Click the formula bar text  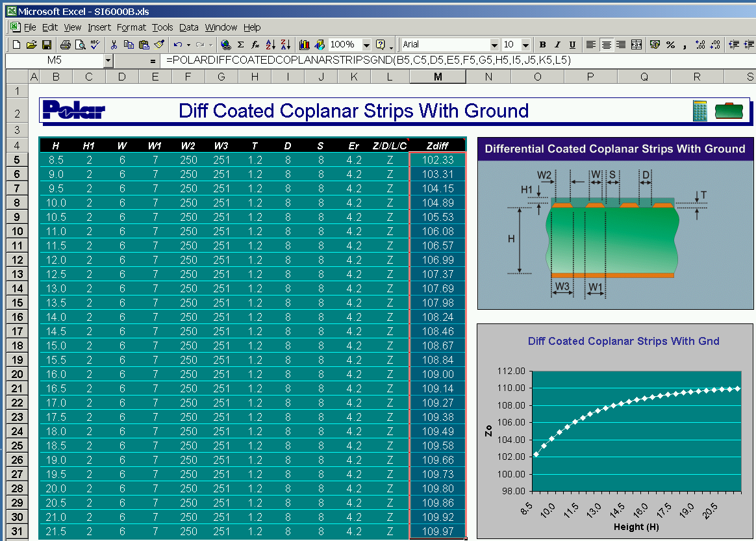point(368,60)
